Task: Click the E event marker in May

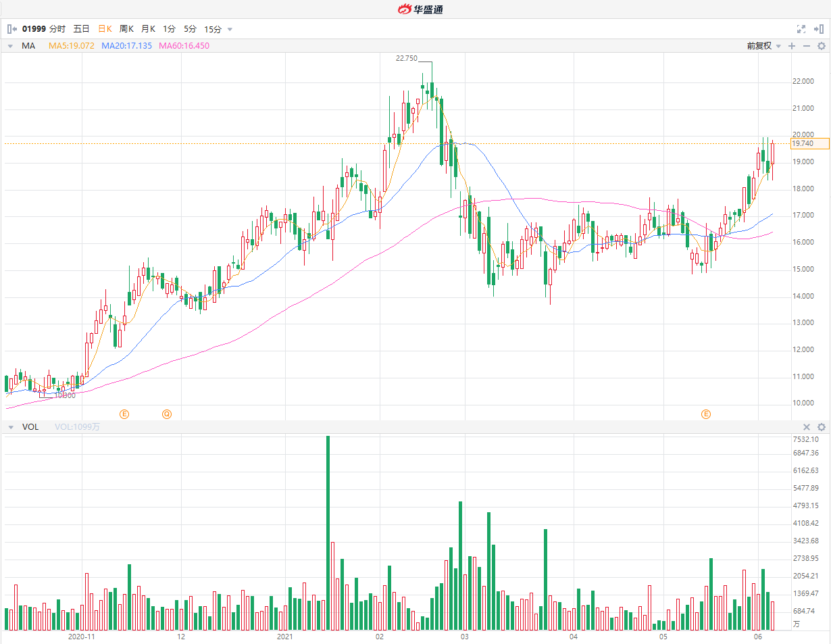Action: coord(706,414)
